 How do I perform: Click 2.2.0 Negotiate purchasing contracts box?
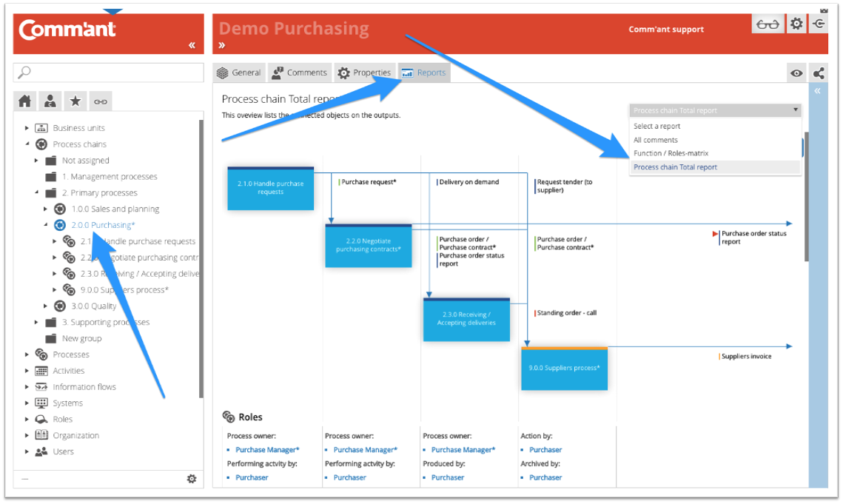pyautogui.click(x=369, y=245)
